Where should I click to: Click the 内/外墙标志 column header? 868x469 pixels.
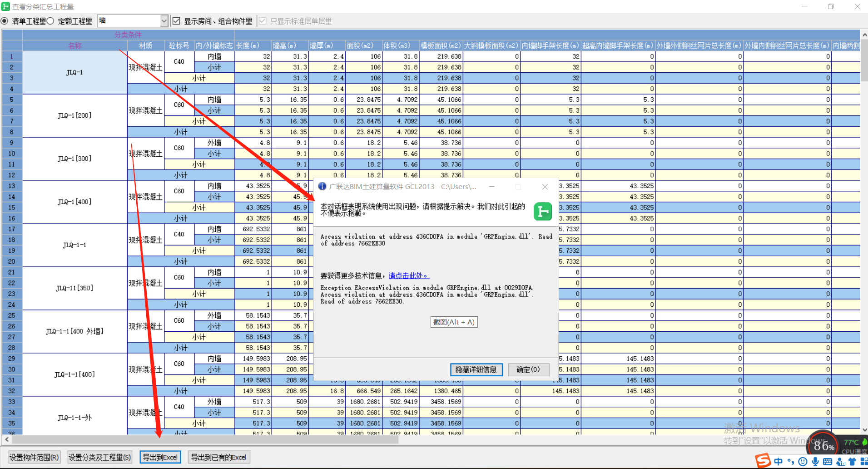(214, 45)
